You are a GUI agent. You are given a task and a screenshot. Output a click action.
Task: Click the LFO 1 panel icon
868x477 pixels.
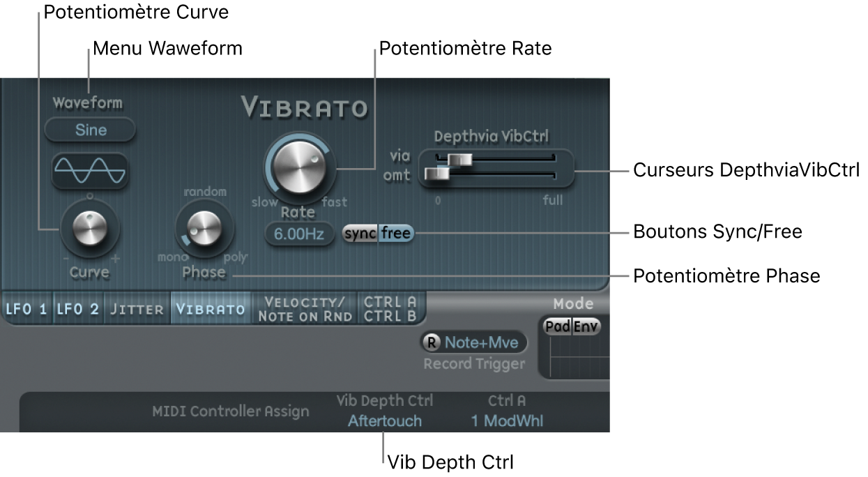27,309
